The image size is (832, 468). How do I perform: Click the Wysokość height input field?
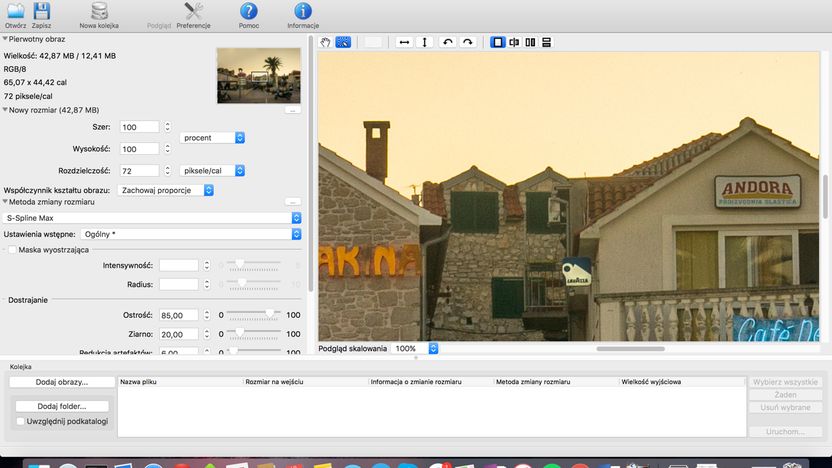click(x=139, y=149)
